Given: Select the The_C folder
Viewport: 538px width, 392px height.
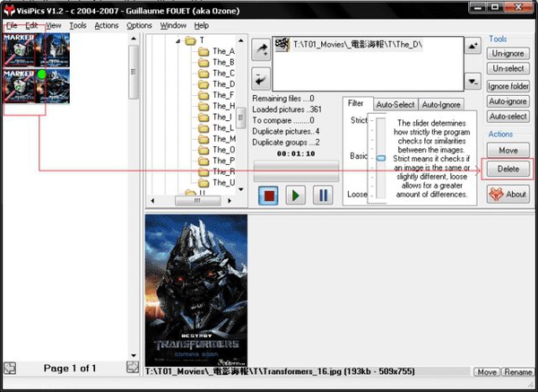Looking at the screenshot, I should tap(216, 74).
